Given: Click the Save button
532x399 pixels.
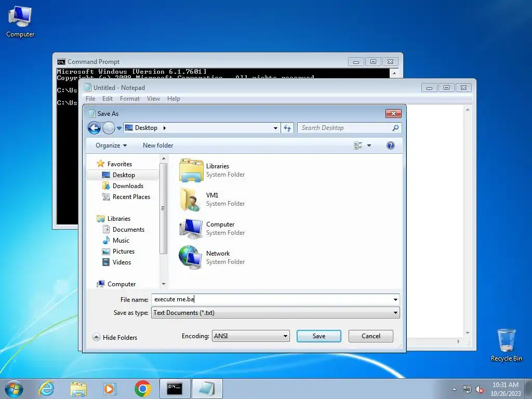Looking at the screenshot, I should click(x=319, y=336).
